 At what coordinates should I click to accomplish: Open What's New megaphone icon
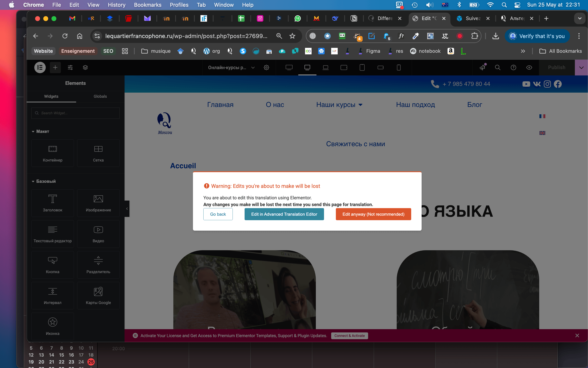pos(483,67)
